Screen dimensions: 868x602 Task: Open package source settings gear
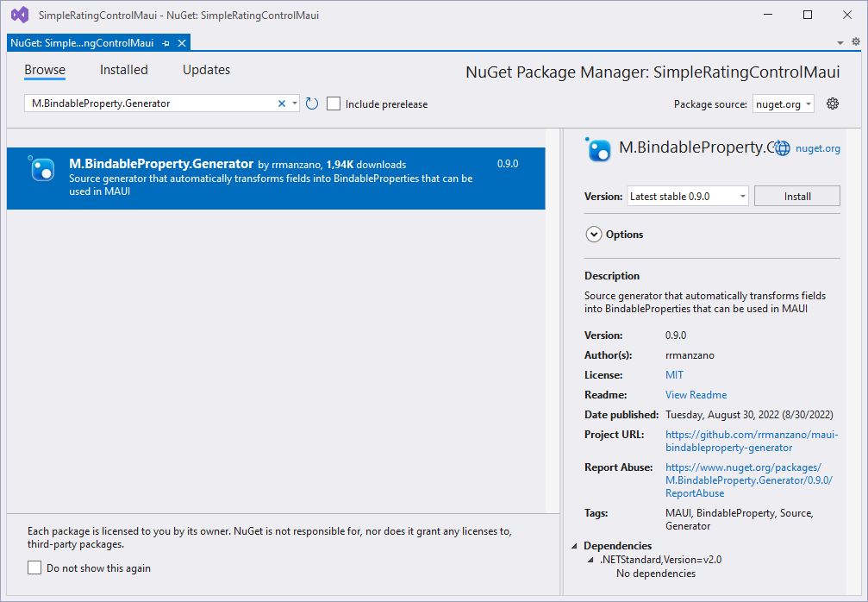click(x=833, y=103)
